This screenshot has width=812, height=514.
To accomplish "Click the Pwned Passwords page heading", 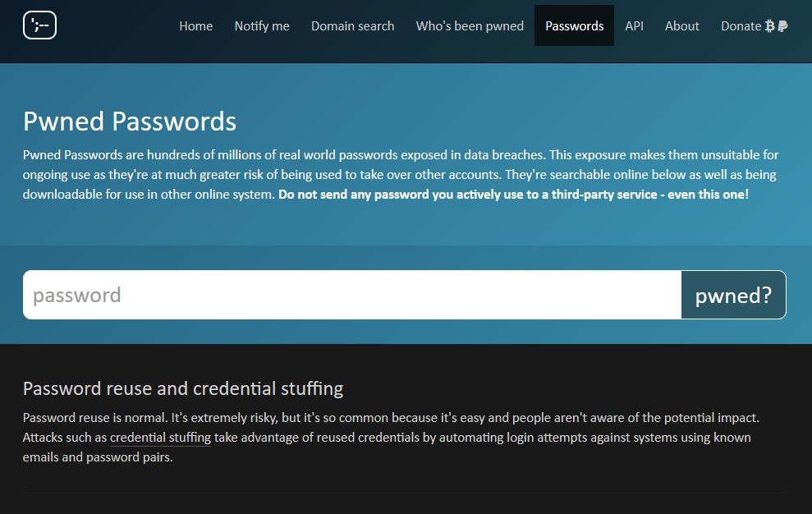I will coord(130,122).
